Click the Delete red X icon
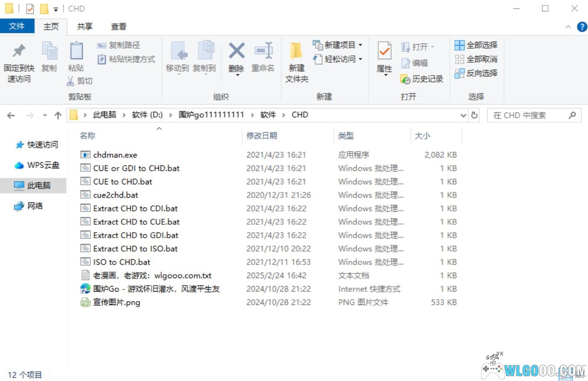 coord(236,51)
